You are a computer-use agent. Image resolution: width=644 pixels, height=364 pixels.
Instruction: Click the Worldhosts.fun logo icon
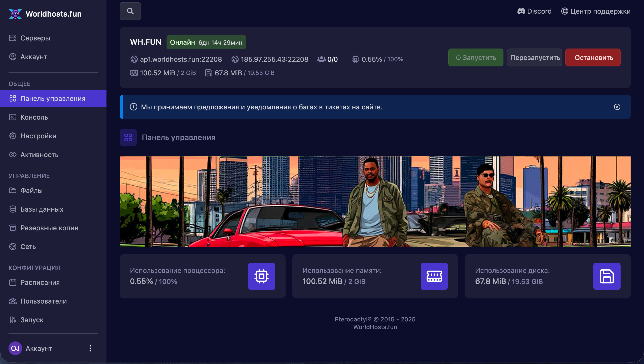pos(15,14)
